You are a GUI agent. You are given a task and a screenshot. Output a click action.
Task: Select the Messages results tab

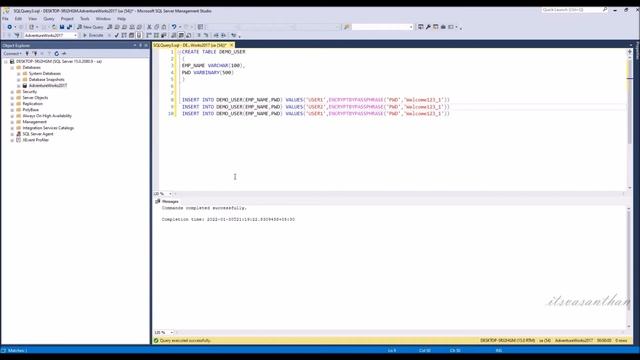[x=167, y=202]
